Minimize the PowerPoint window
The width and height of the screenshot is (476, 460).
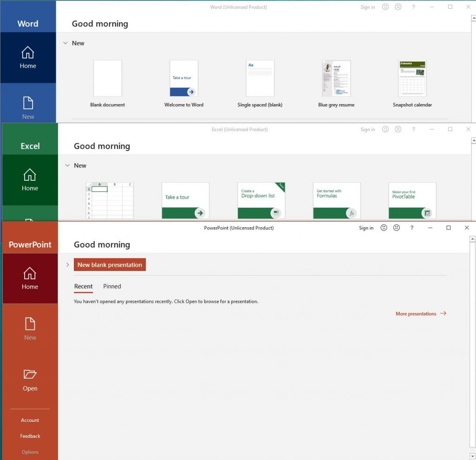[430, 228]
